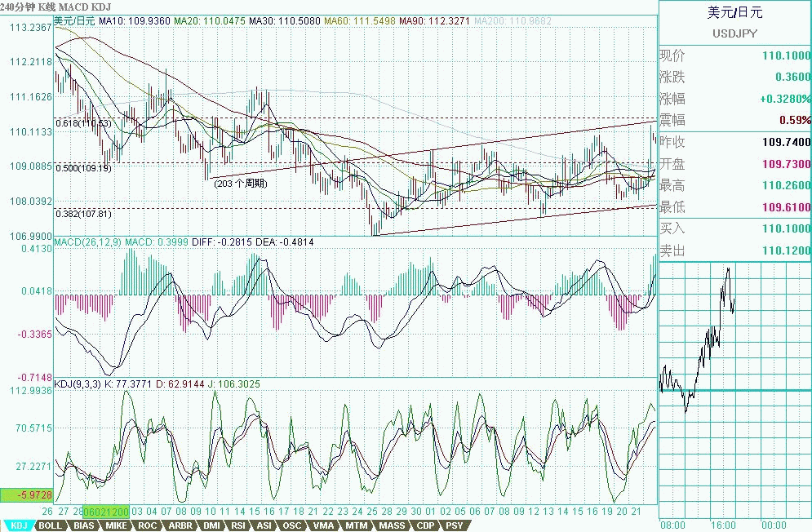Open the RSI indicator tab
This screenshot has width=812, height=532.
coord(238,525)
